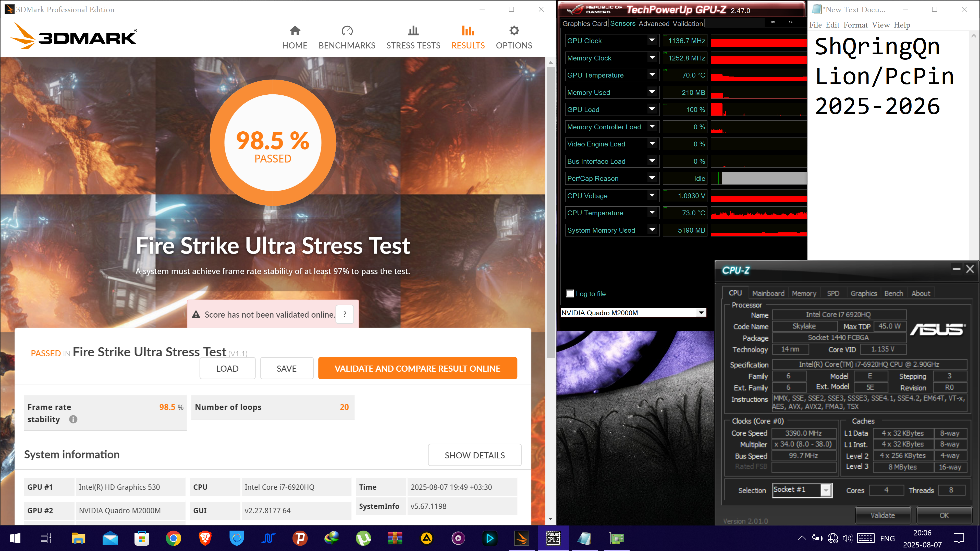This screenshot has width=980, height=551.
Task: Open Hotspot Shield icon on taskbar
Action: tap(237, 538)
